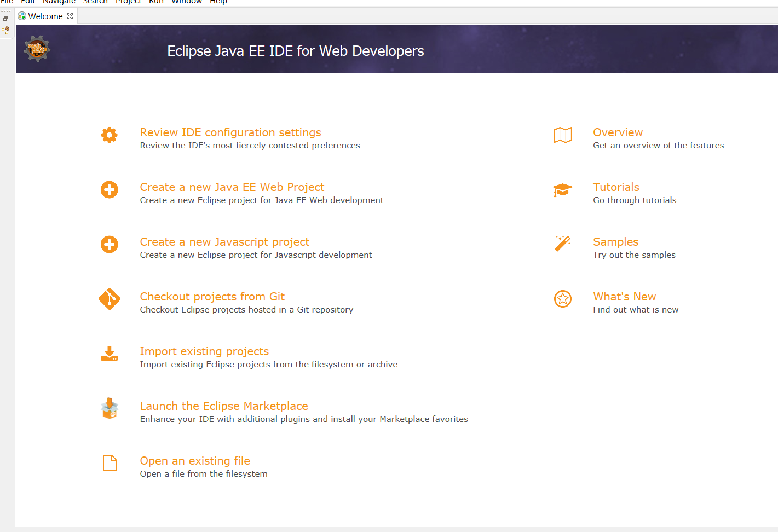The height and width of the screenshot is (532, 778).
Task: Click the 'Eclipse Java EE IDE for Web Developers' heading
Action: click(296, 51)
